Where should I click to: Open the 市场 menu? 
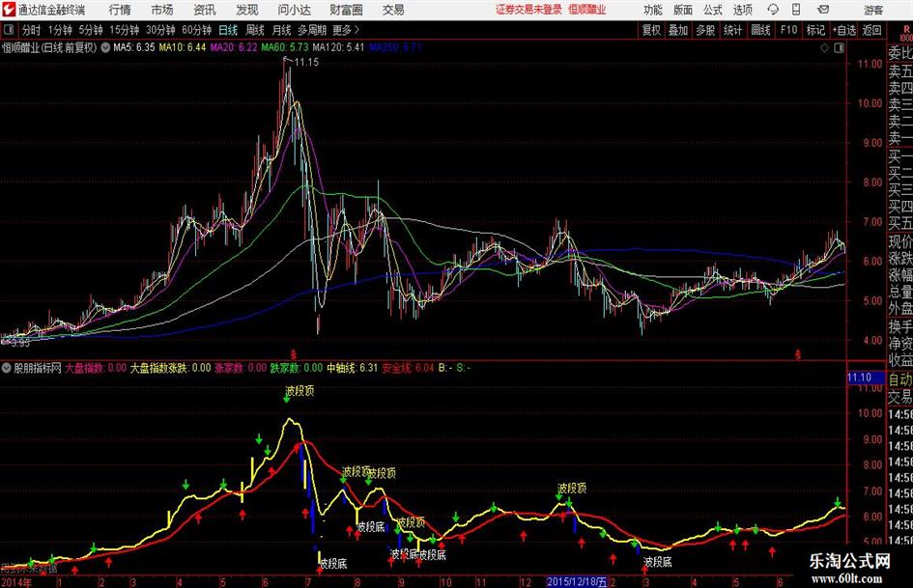click(x=162, y=10)
